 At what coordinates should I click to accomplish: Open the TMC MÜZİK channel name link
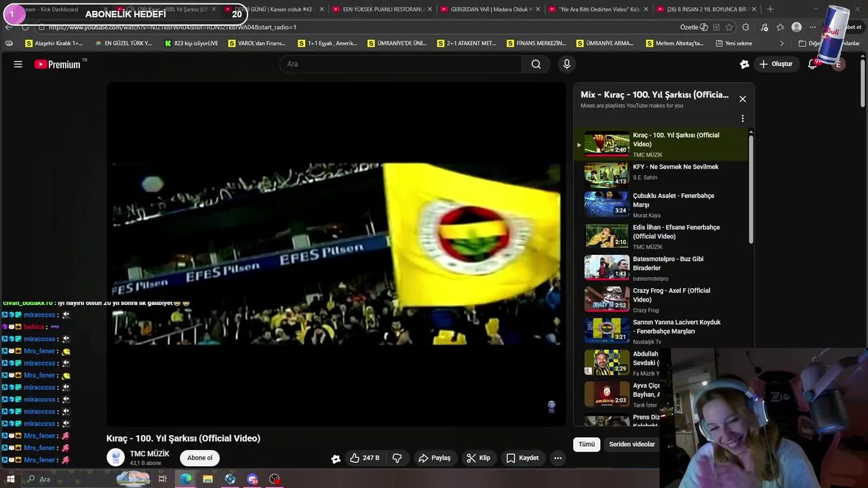pyautogui.click(x=150, y=454)
